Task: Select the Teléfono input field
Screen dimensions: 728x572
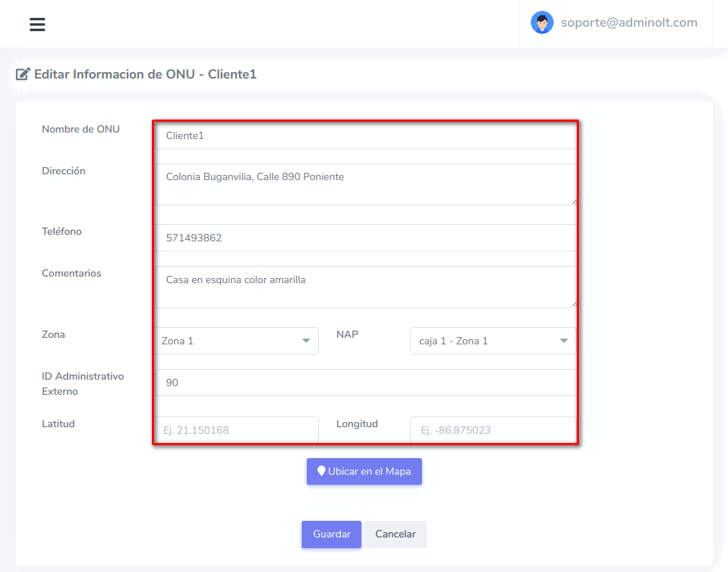Action: coord(365,238)
